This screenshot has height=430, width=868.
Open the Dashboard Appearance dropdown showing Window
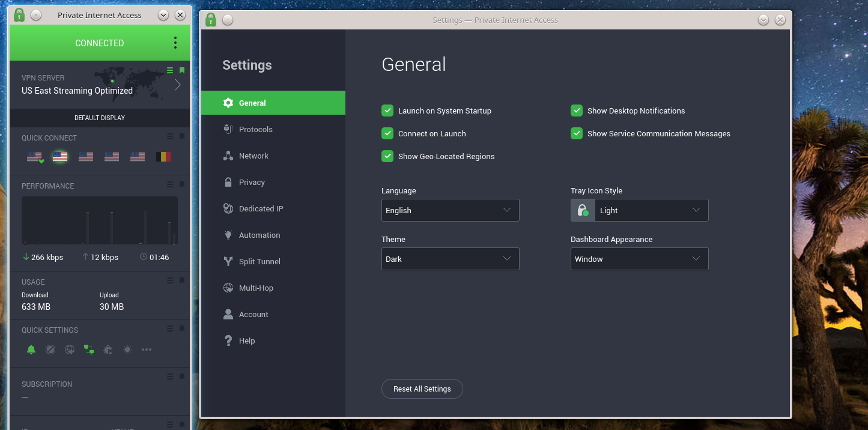click(640, 259)
